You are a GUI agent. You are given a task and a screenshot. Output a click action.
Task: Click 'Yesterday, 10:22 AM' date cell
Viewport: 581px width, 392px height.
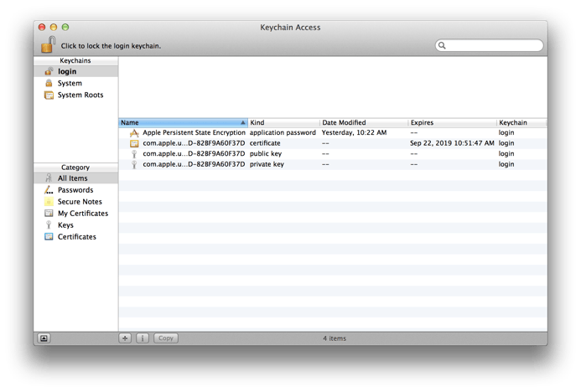tap(355, 132)
